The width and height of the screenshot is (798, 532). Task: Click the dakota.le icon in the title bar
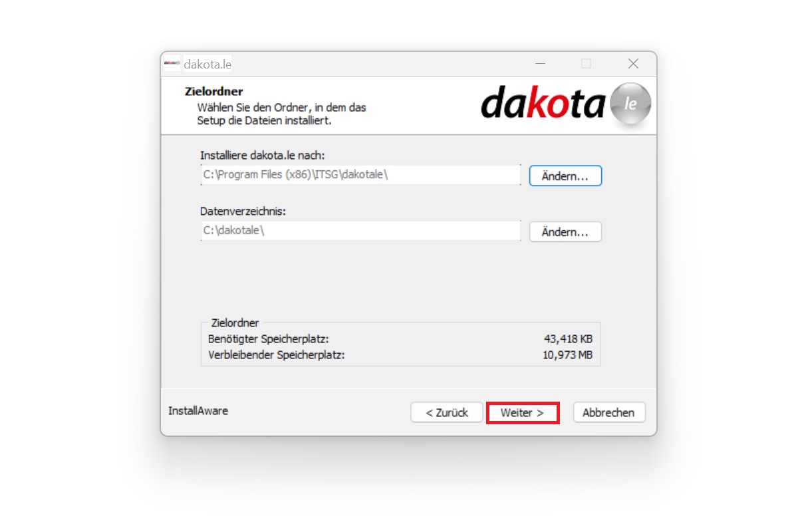tap(172, 64)
